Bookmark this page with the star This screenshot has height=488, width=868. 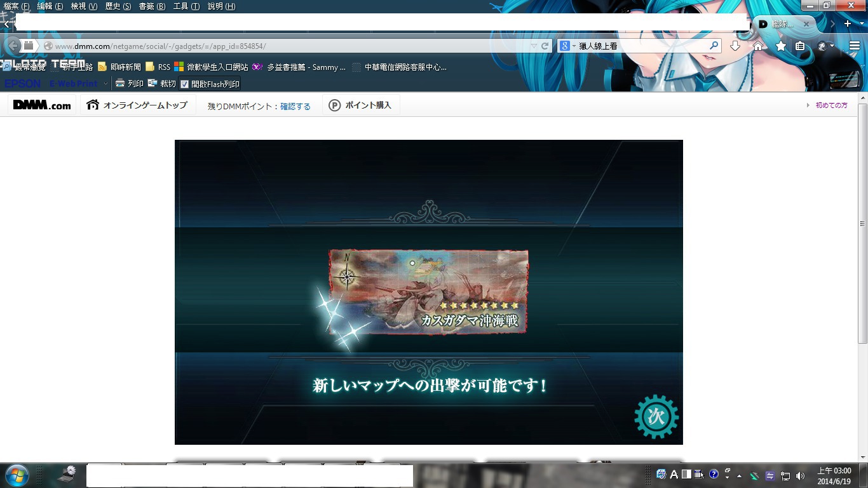coord(781,46)
